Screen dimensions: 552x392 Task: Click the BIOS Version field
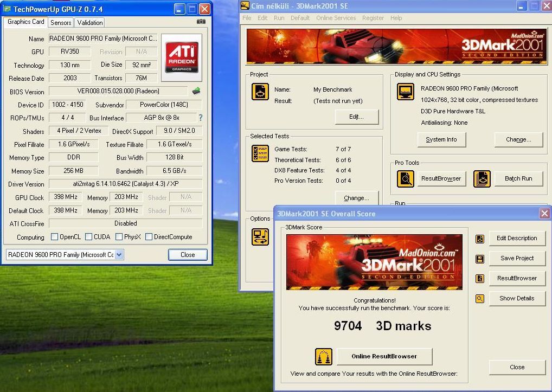[118, 91]
